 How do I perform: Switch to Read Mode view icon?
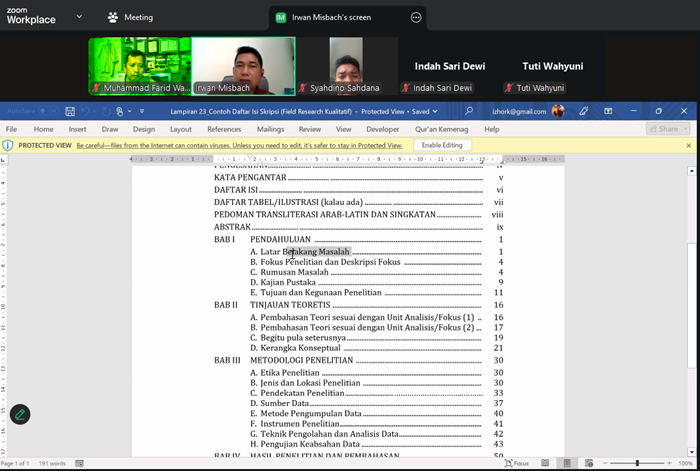pos(545,463)
